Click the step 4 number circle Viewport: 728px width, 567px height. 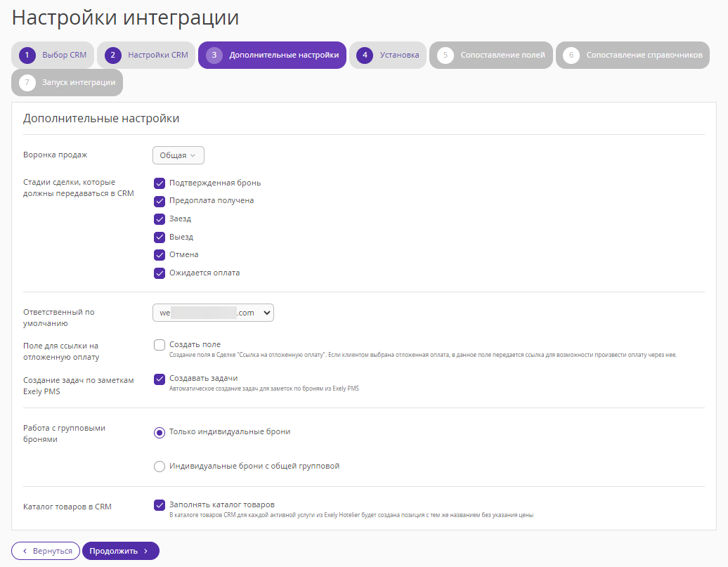pos(365,56)
